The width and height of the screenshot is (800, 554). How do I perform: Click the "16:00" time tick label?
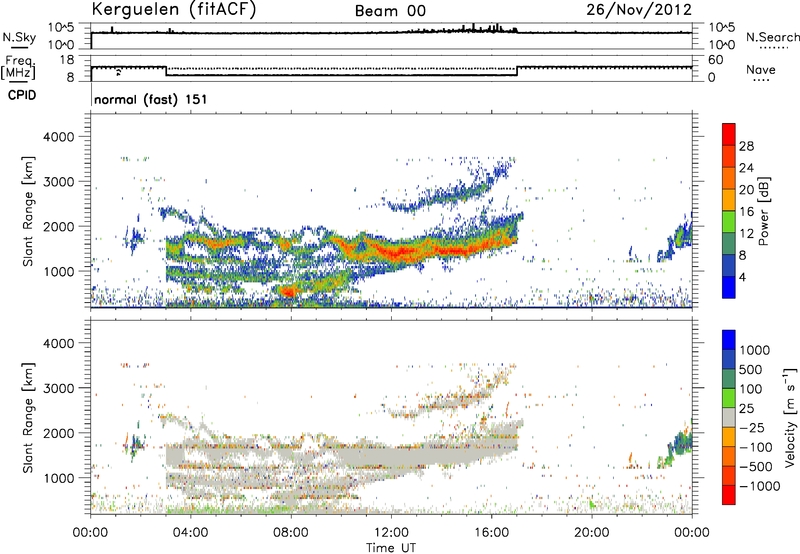[x=491, y=533]
